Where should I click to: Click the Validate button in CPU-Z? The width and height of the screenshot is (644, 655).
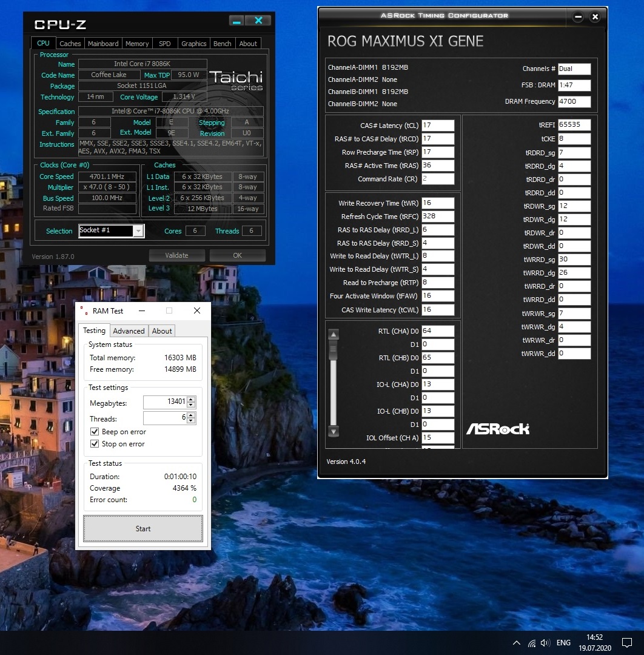(176, 255)
